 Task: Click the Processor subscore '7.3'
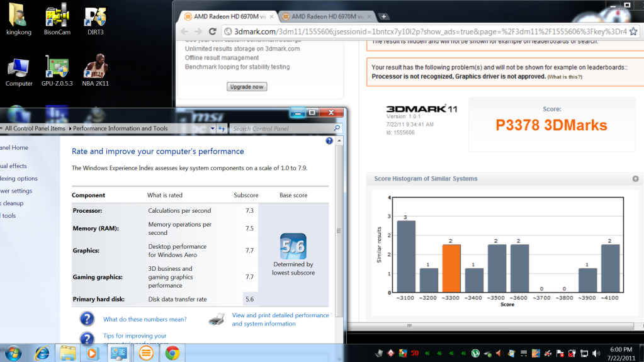pos(249,210)
